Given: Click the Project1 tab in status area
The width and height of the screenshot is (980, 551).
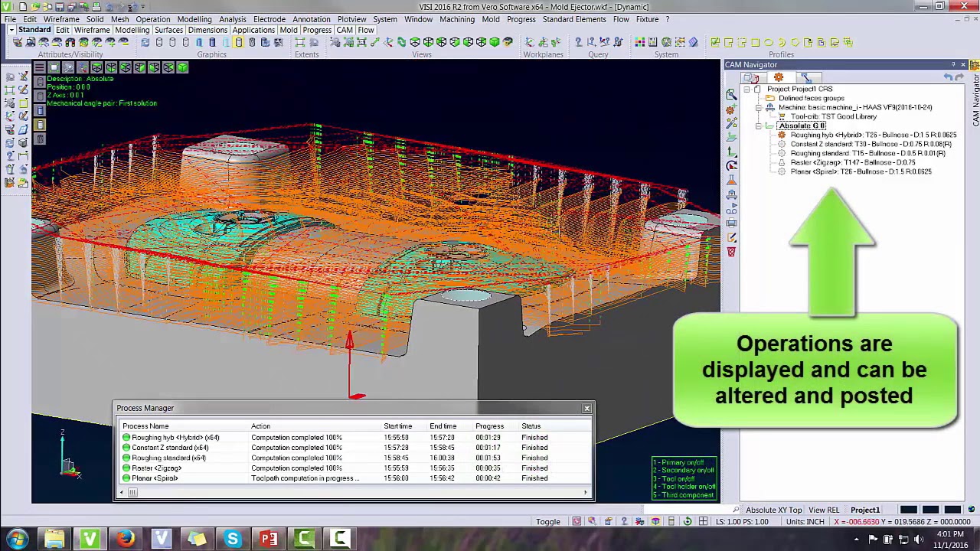Looking at the screenshot, I should (865, 510).
